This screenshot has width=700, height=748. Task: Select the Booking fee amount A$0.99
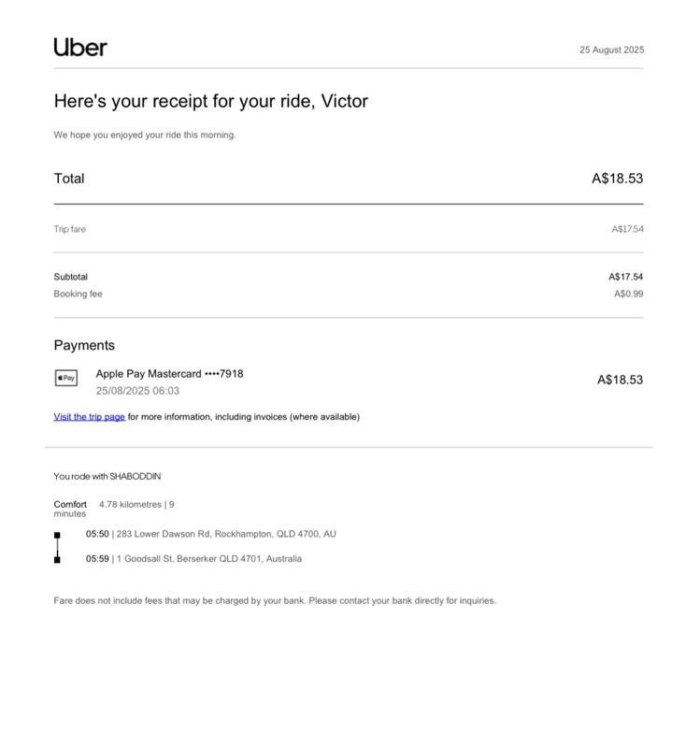pyautogui.click(x=628, y=294)
